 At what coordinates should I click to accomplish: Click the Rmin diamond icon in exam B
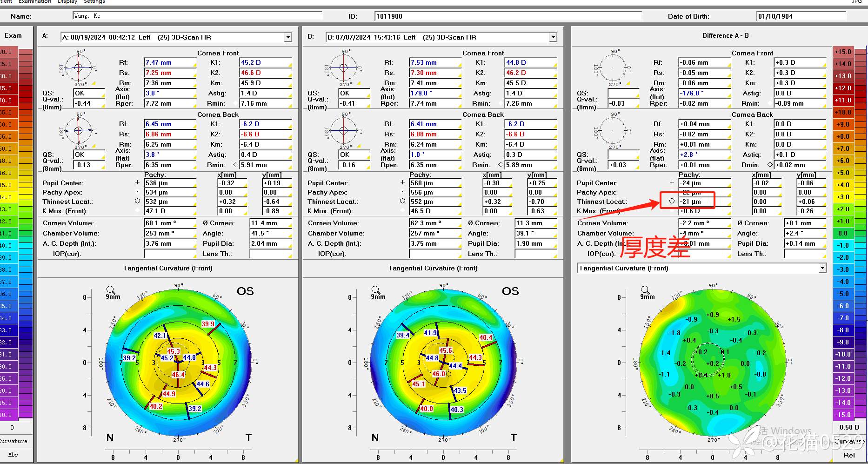click(x=501, y=165)
